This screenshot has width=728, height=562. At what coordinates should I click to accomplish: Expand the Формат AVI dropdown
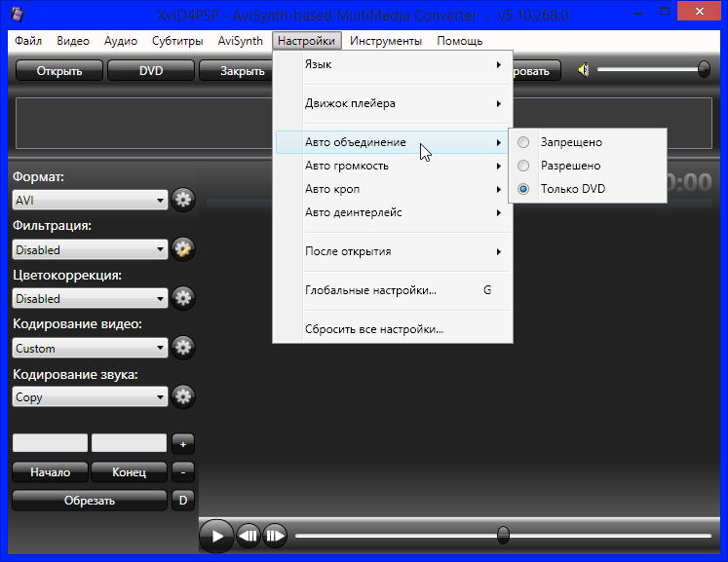point(90,201)
